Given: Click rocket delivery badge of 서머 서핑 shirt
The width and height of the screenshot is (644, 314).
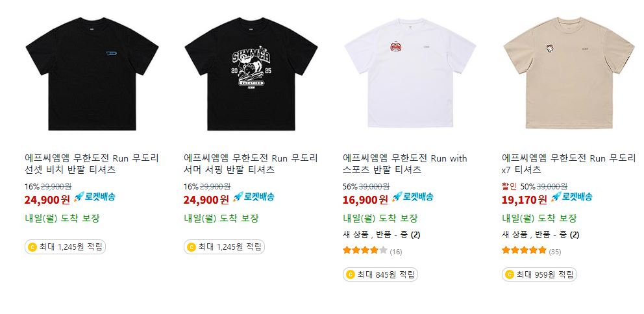Looking at the screenshot, I should pyautogui.click(x=253, y=197).
